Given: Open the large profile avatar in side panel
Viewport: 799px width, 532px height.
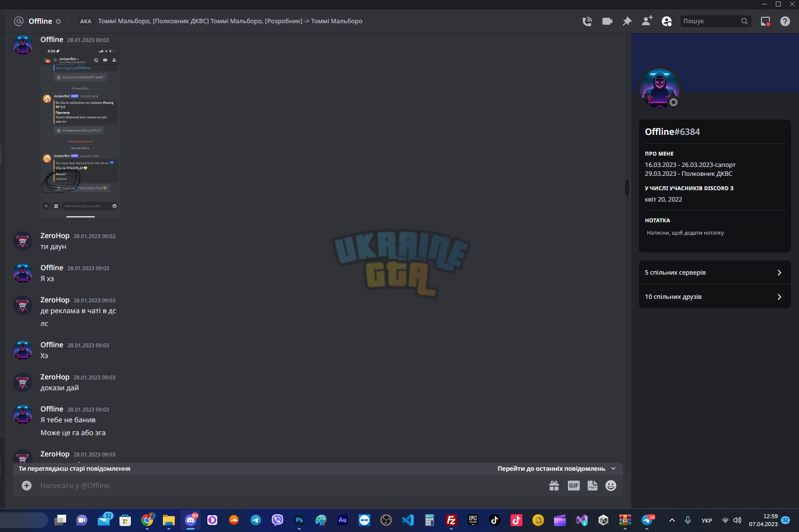Looking at the screenshot, I should (659, 88).
